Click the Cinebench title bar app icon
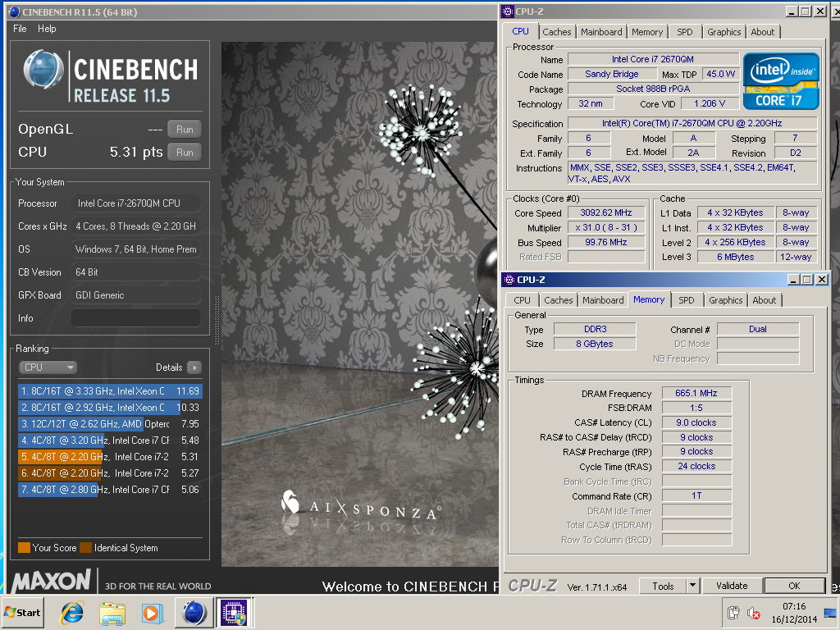The image size is (840, 630). tap(15, 11)
